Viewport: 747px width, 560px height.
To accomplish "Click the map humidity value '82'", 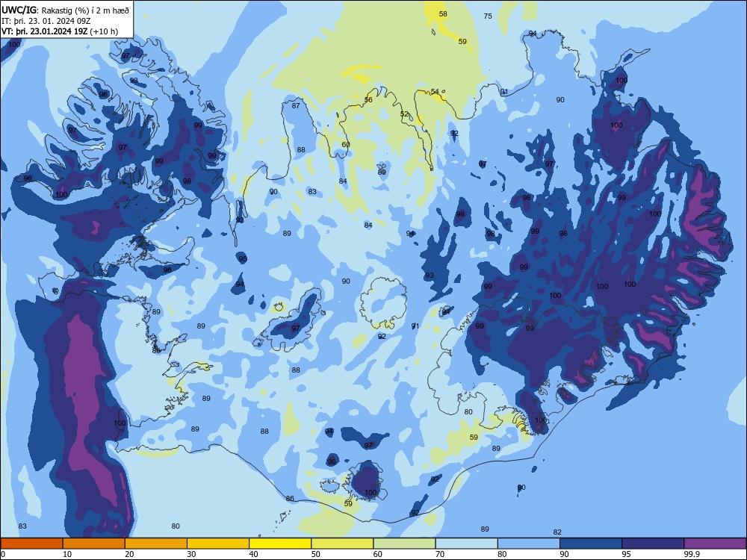I will tap(557, 532).
